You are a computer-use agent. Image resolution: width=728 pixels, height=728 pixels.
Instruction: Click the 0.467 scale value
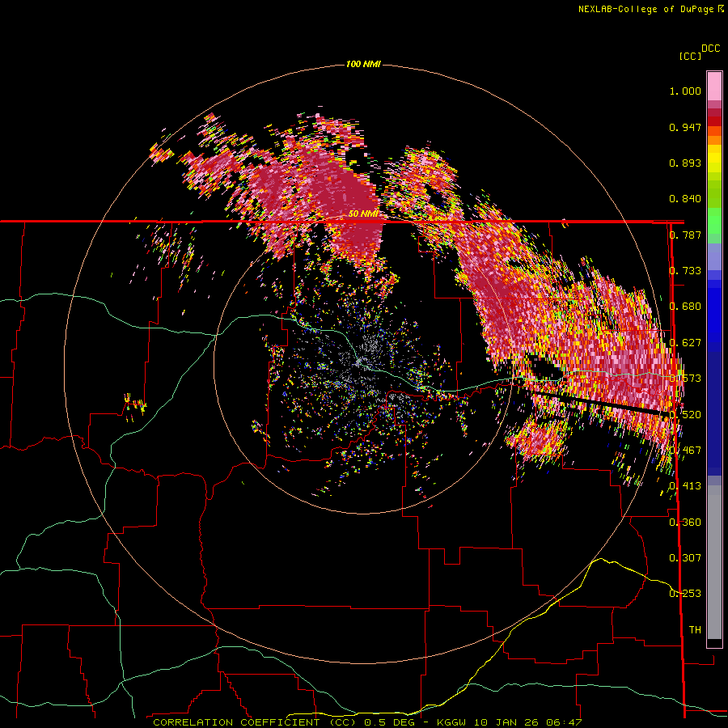(685, 450)
